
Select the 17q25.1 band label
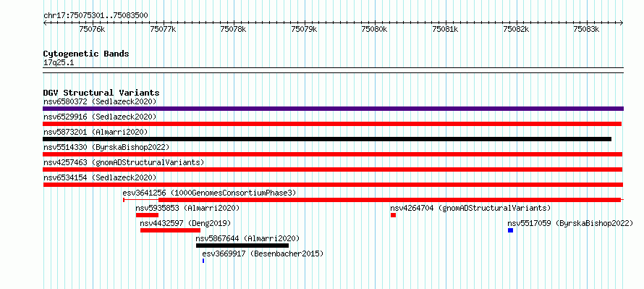(x=59, y=63)
